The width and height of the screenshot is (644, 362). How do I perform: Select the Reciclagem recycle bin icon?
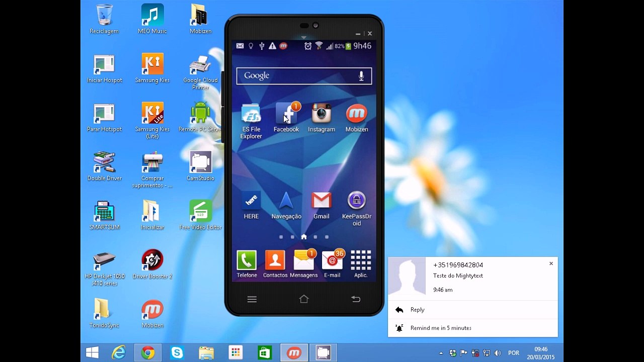[x=104, y=19]
